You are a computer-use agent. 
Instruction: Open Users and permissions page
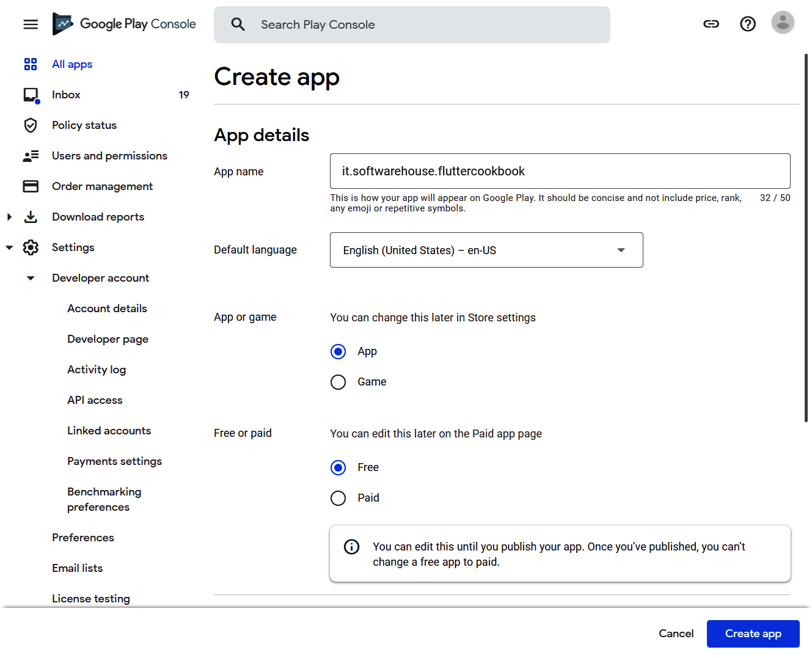pyautogui.click(x=109, y=156)
